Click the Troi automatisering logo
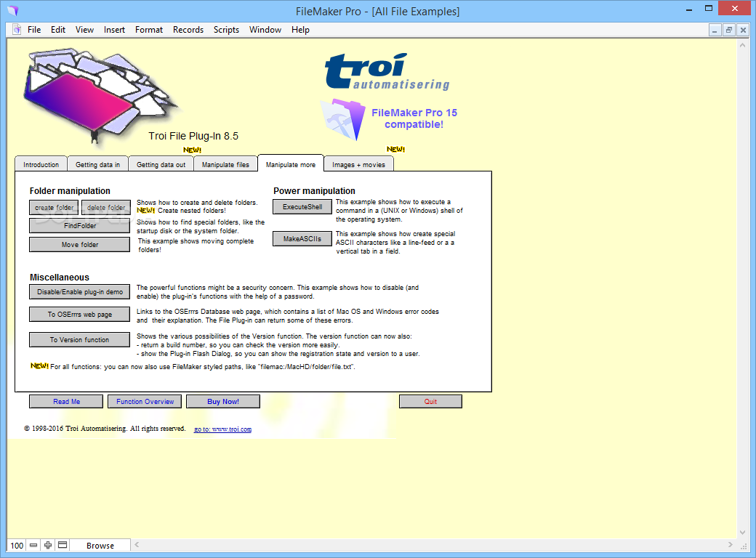 [x=387, y=71]
